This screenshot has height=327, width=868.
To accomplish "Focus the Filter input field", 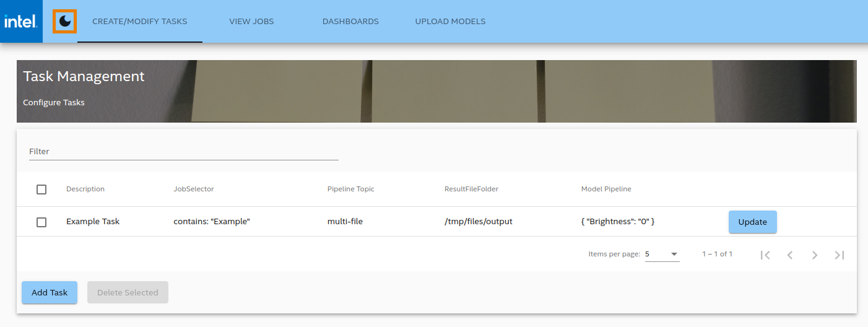I will pos(183,152).
